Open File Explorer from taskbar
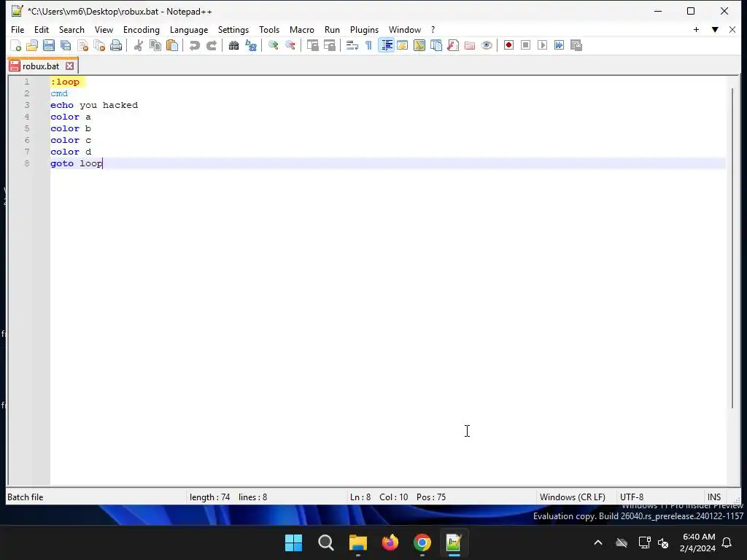Image resolution: width=747 pixels, height=560 pixels. (x=357, y=542)
